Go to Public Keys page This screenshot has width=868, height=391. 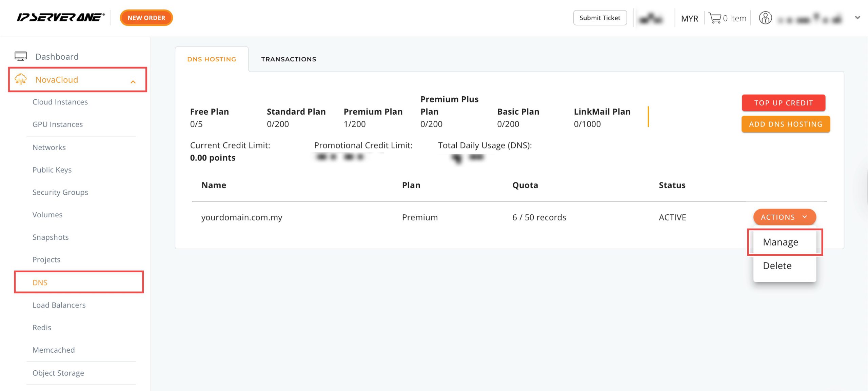(x=52, y=170)
